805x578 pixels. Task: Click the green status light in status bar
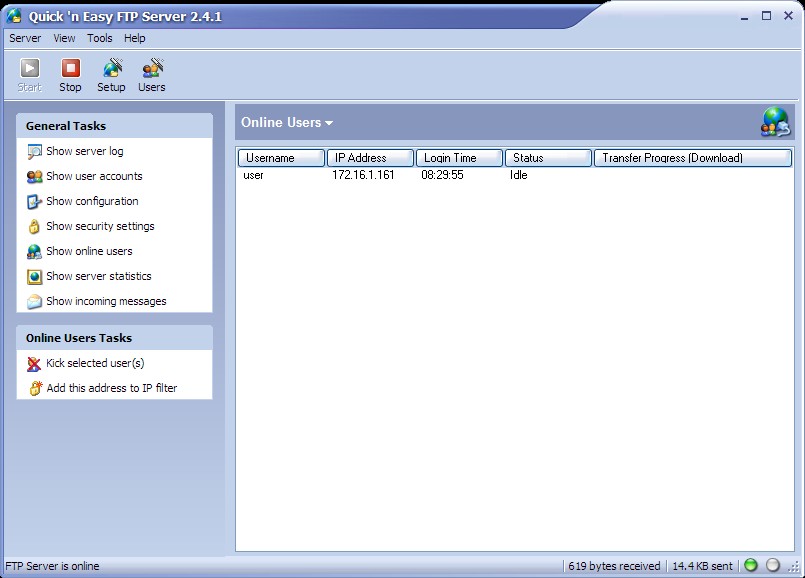[751, 565]
